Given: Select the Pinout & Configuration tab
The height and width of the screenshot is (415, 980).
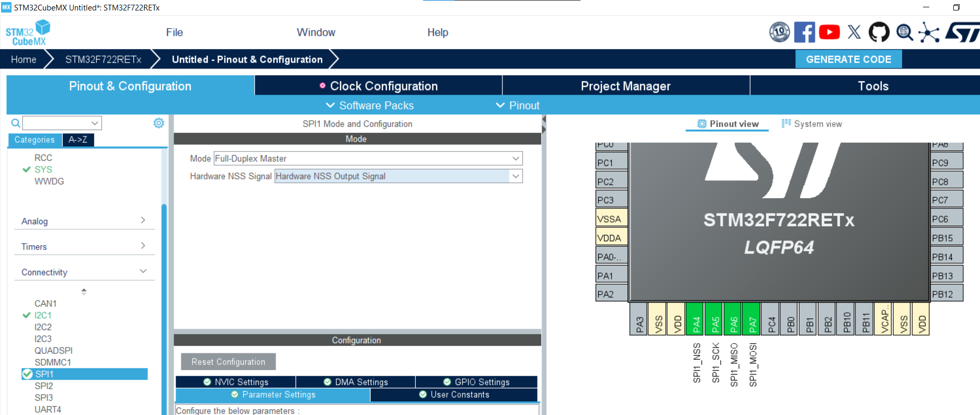Looking at the screenshot, I should 130,86.
